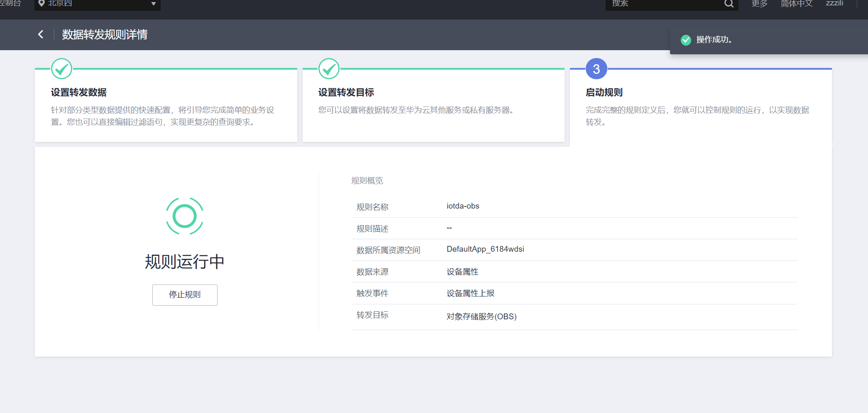The height and width of the screenshot is (413, 868).
Task: Click the 数据转发规则详情 page title
Action: pos(105,34)
